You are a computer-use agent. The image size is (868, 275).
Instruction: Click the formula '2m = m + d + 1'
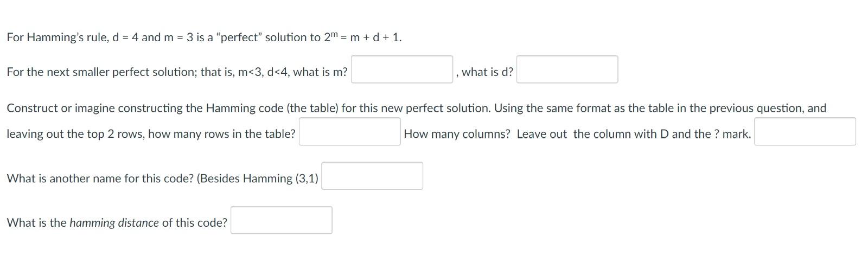[362, 37]
